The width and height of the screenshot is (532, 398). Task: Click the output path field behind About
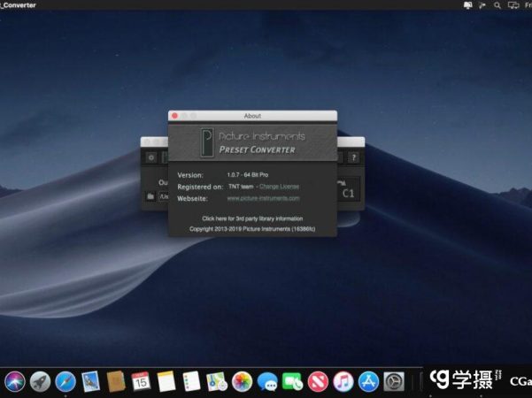tap(164, 196)
